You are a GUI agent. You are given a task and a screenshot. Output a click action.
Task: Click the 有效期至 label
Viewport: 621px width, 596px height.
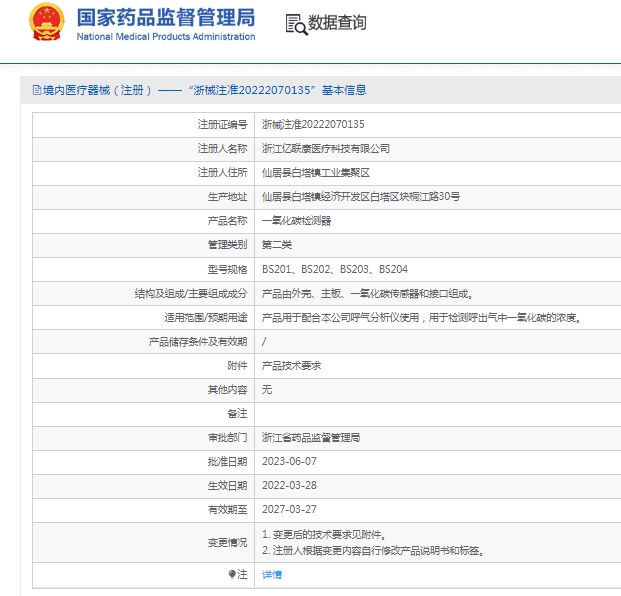pos(227,509)
